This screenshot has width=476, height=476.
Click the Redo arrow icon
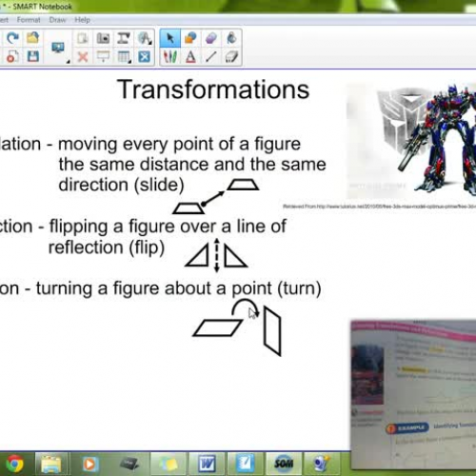coord(12,38)
